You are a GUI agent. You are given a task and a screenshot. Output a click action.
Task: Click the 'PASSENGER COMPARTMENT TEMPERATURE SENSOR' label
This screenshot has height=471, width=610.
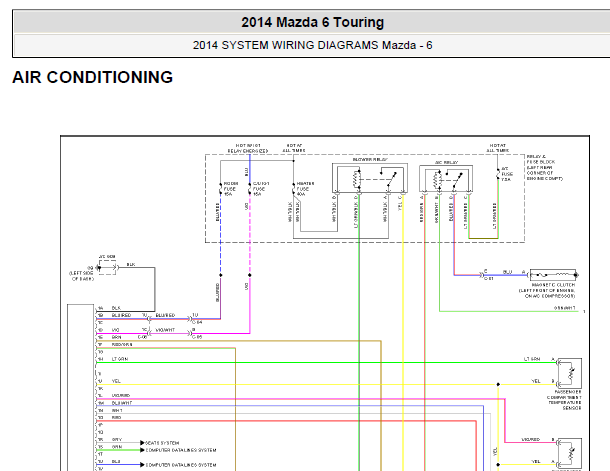564,400
